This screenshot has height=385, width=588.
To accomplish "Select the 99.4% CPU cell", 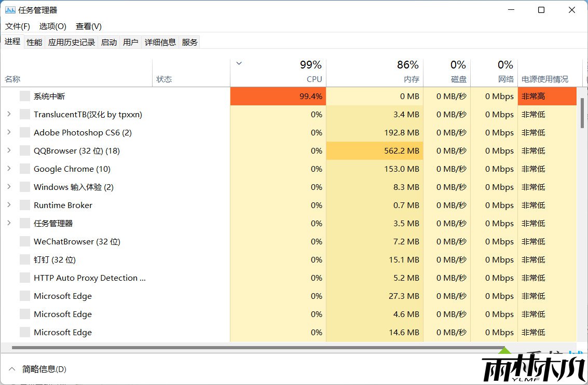I will 278,97.
